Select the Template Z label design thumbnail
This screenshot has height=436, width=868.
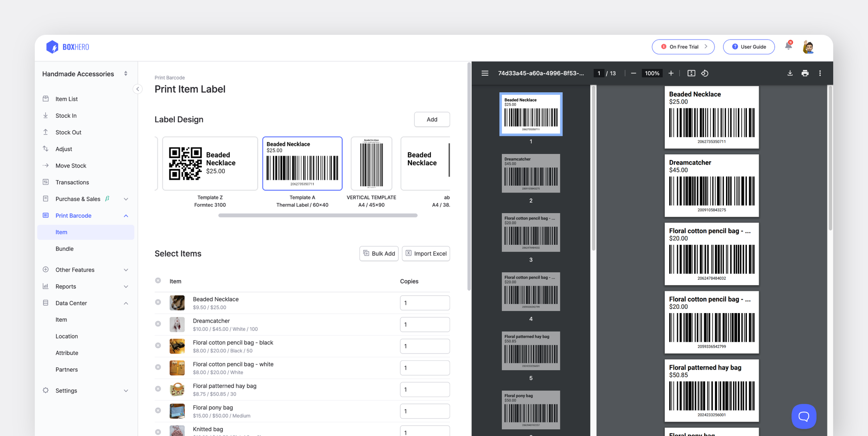(x=210, y=163)
